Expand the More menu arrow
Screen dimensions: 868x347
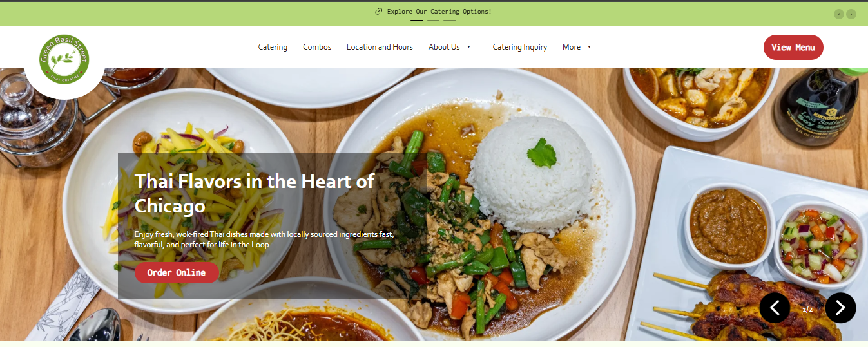tap(589, 47)
